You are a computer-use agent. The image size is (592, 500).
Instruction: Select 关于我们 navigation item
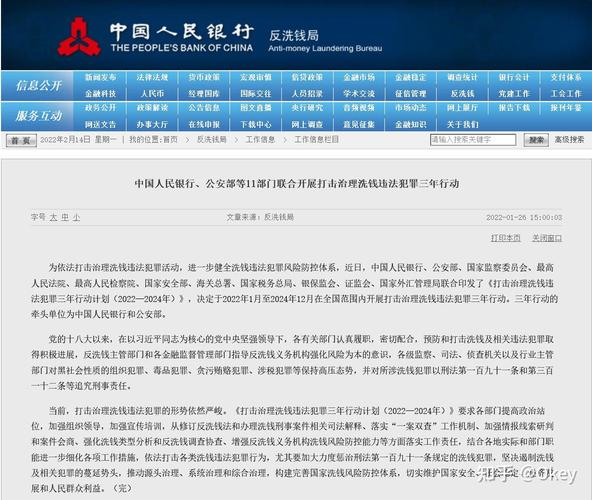click(x=462, y=124)
